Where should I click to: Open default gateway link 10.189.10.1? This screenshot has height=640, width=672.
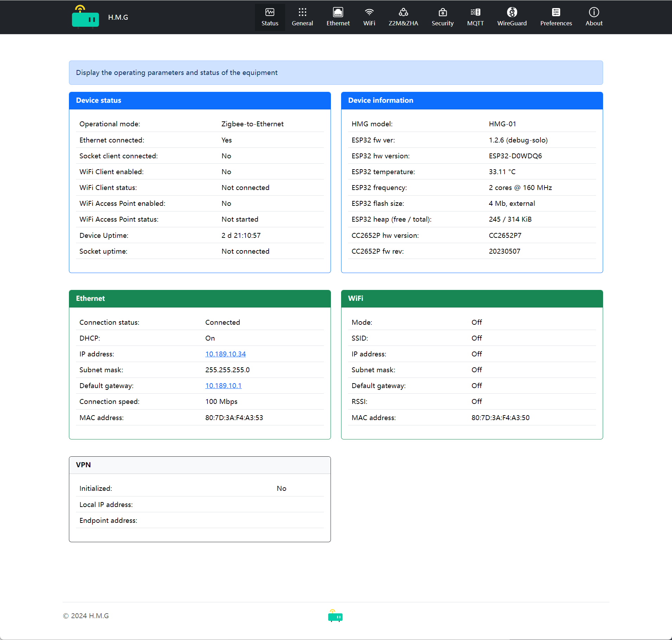click(223, 386)
